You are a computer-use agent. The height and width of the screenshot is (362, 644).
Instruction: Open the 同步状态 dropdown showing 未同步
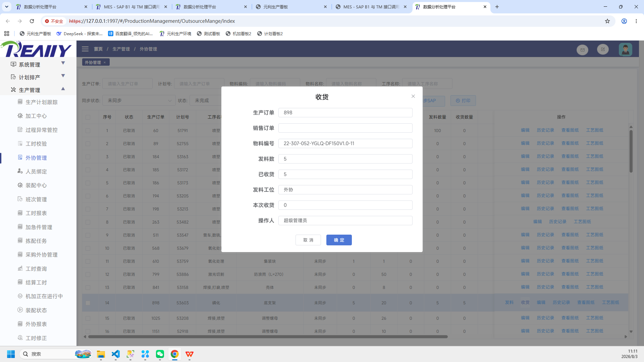139,101
